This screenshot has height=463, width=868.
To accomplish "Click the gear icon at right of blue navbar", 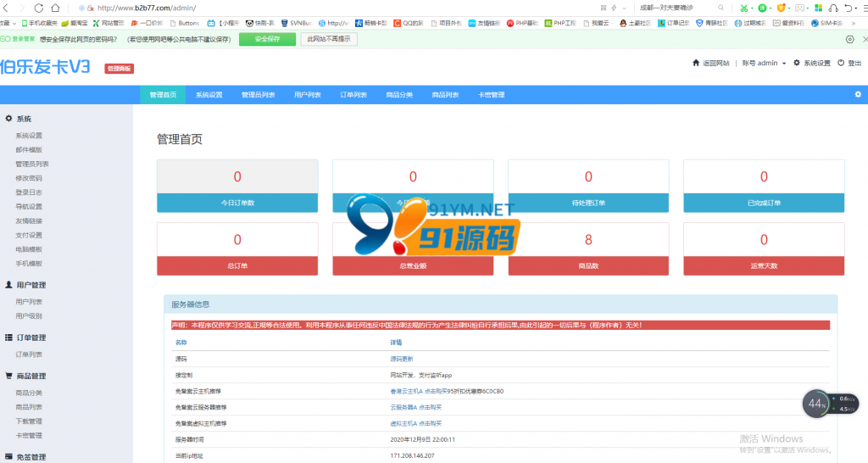I will [858, 95].
